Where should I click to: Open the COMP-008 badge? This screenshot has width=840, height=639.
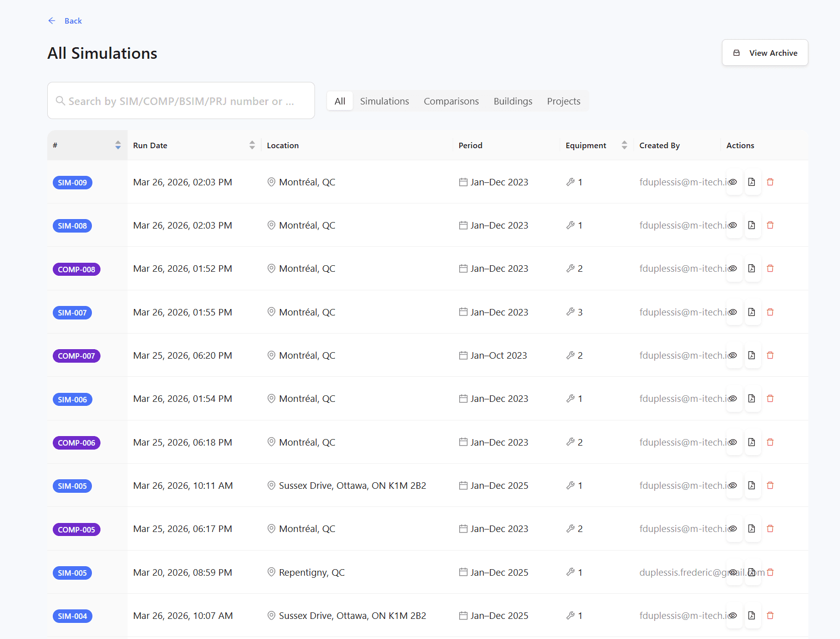pos(76,269)
